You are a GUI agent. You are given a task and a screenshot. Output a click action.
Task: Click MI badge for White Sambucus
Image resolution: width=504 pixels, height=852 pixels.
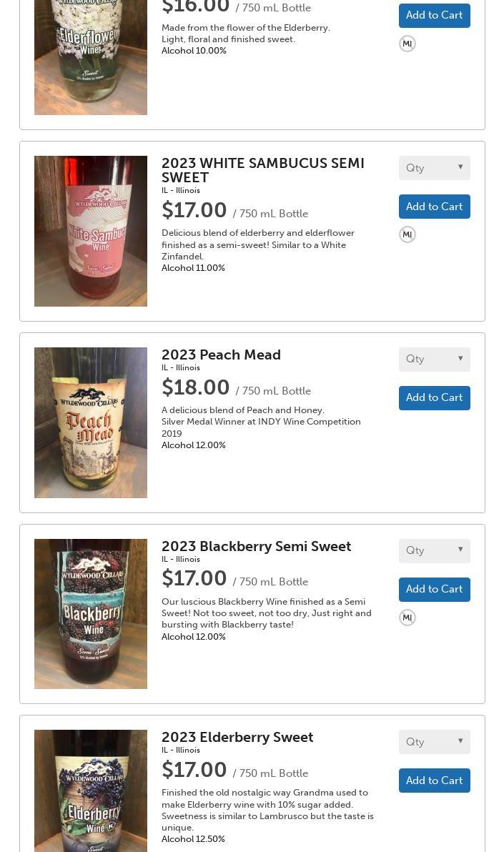pyautogui.click(x=407, y=234)
